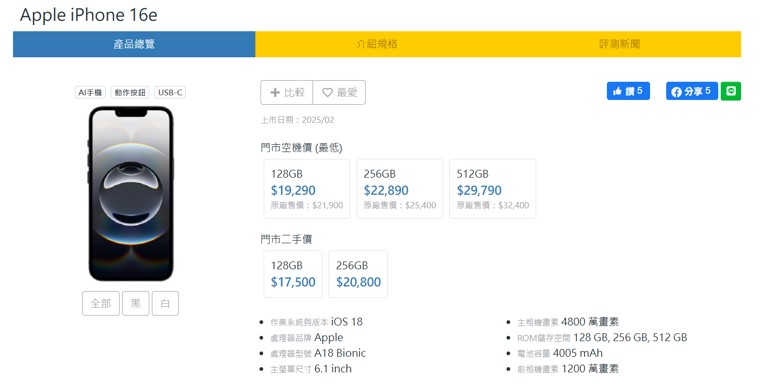Select the 白 color option

[x=165, y=304]
